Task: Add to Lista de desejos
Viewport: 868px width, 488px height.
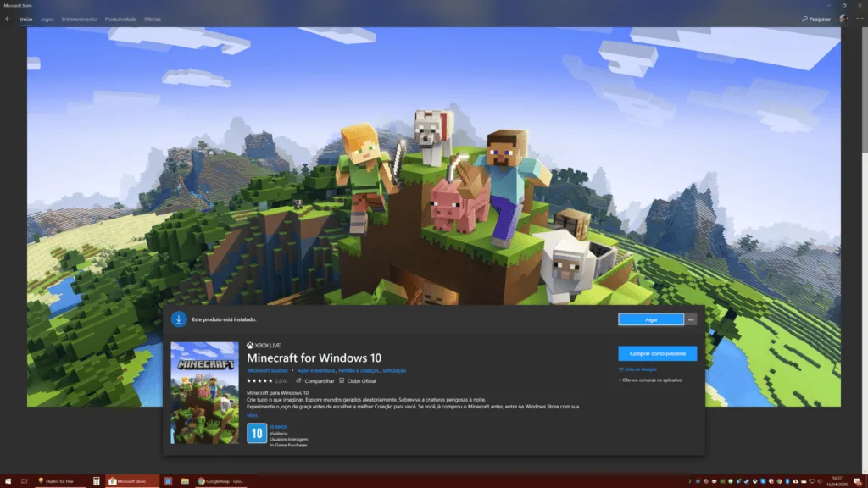Action: coord(637,369)
